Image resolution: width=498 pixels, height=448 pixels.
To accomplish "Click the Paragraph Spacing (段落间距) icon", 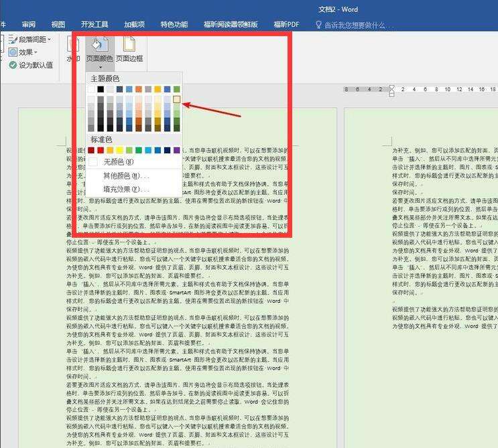I will 13,40.
